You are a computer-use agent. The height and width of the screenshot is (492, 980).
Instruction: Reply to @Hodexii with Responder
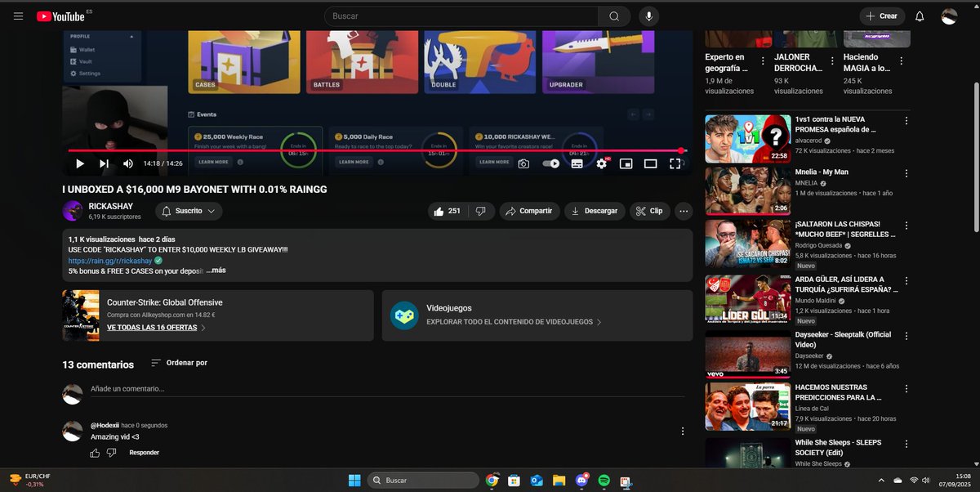145,453
